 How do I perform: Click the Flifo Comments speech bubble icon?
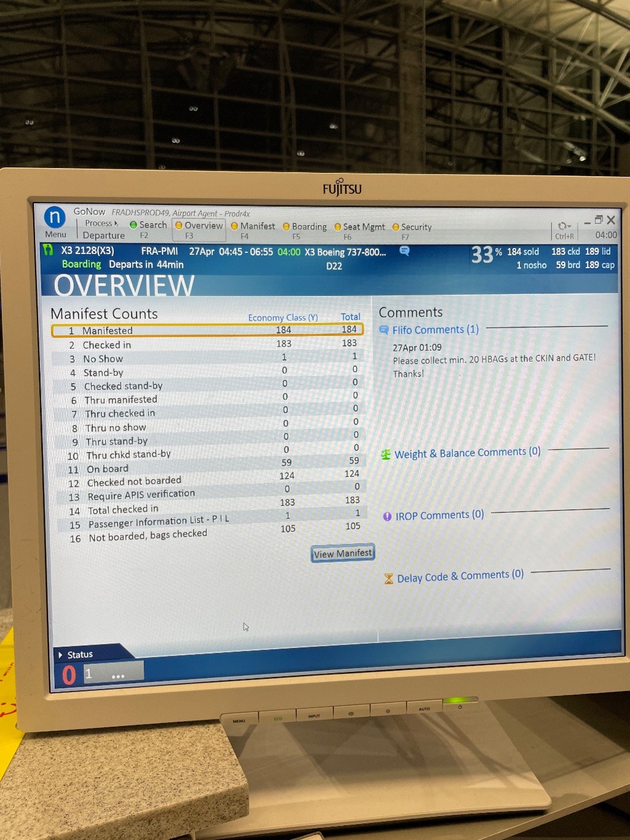[x=384, y=330]
